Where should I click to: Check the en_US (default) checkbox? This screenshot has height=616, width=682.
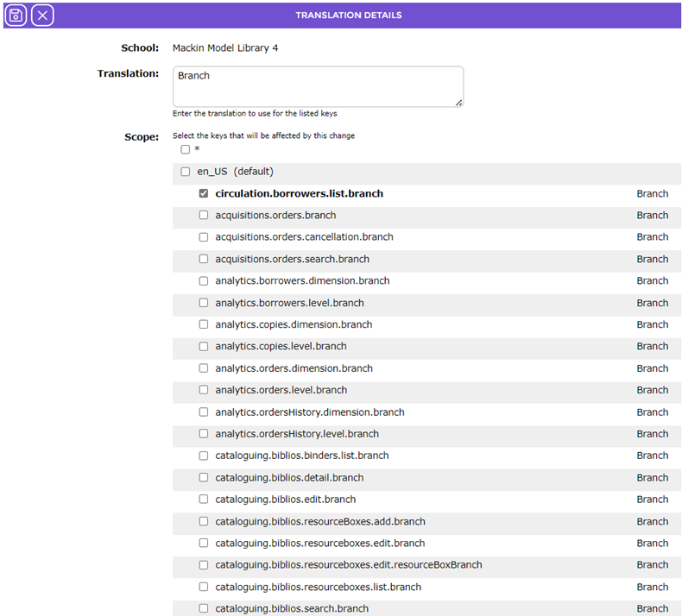[x=186, y=172]
